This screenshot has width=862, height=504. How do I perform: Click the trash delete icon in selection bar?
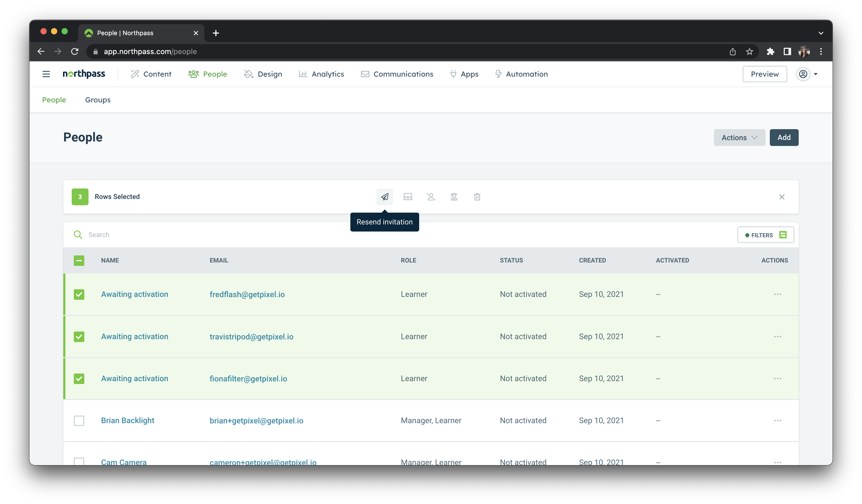pos(477,197)
